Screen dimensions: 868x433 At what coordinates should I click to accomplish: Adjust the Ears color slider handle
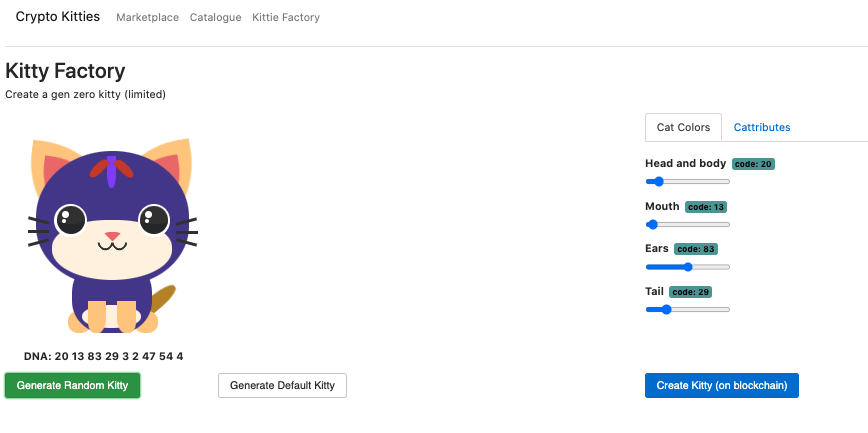point(688,267)
